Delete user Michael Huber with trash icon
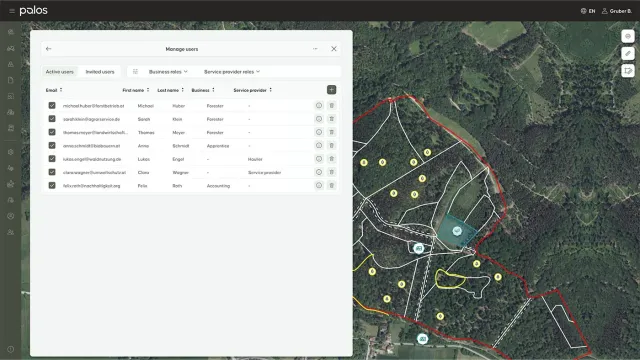Image resolution: width=640 pixels, height=360 pixels. pos(331,106)
